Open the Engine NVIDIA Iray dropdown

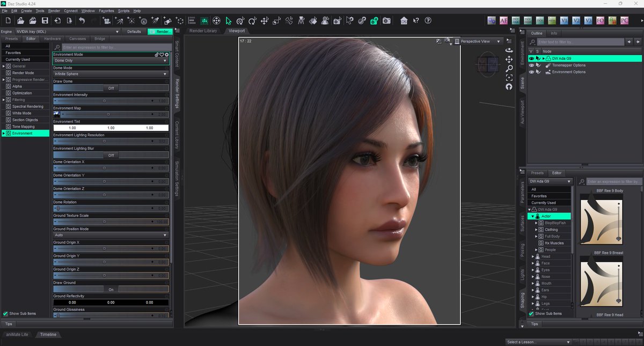67,32
